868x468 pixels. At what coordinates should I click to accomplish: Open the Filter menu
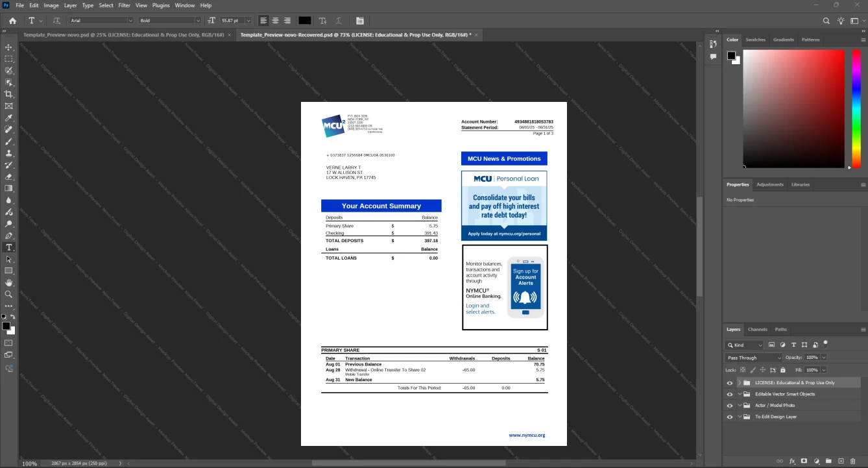[x=124, y=5]
